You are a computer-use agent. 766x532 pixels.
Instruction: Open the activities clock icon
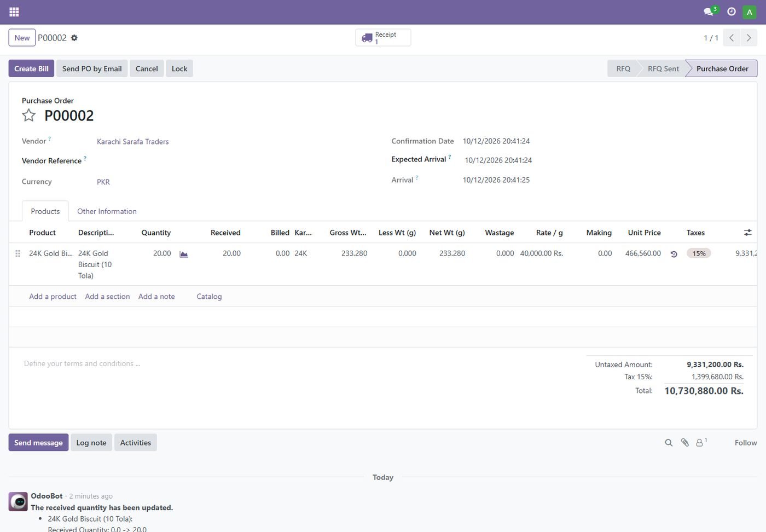tap(732, 11)
